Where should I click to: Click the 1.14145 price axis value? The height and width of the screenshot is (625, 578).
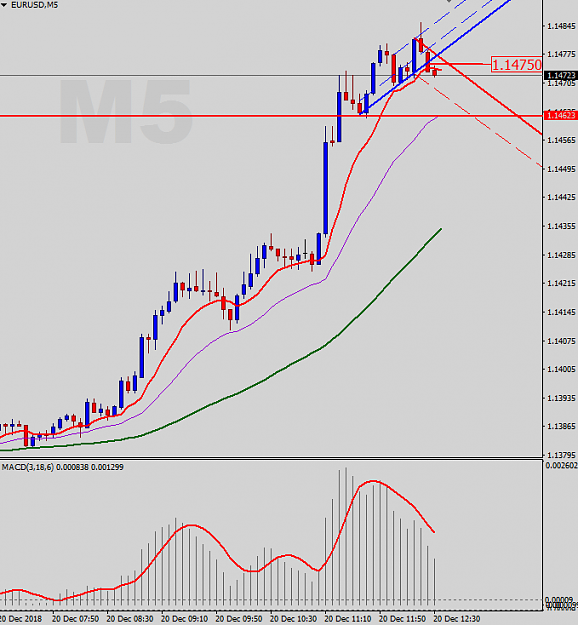(562, 312)
